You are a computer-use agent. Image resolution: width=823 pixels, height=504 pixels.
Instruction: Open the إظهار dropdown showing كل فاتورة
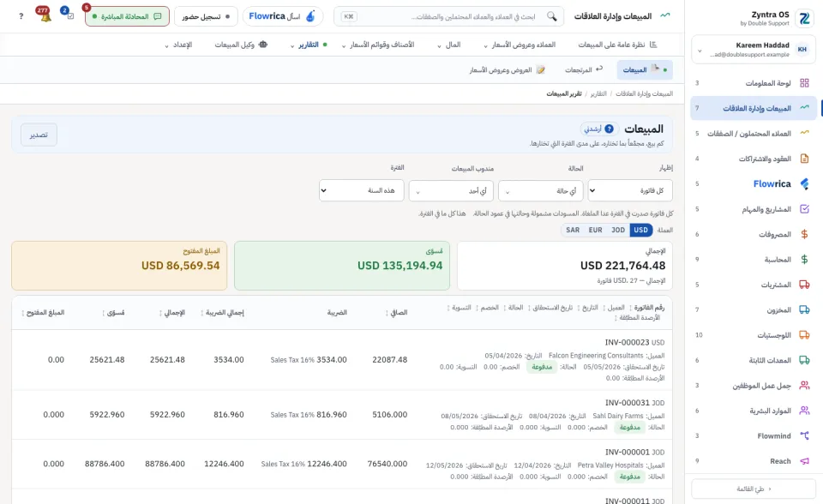click(630, 190)
